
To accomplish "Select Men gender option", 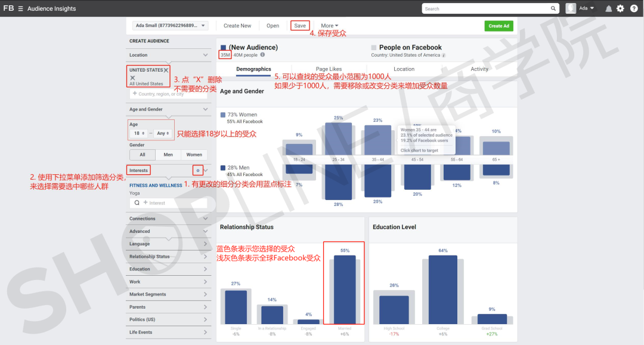I will tap(168, 155).
